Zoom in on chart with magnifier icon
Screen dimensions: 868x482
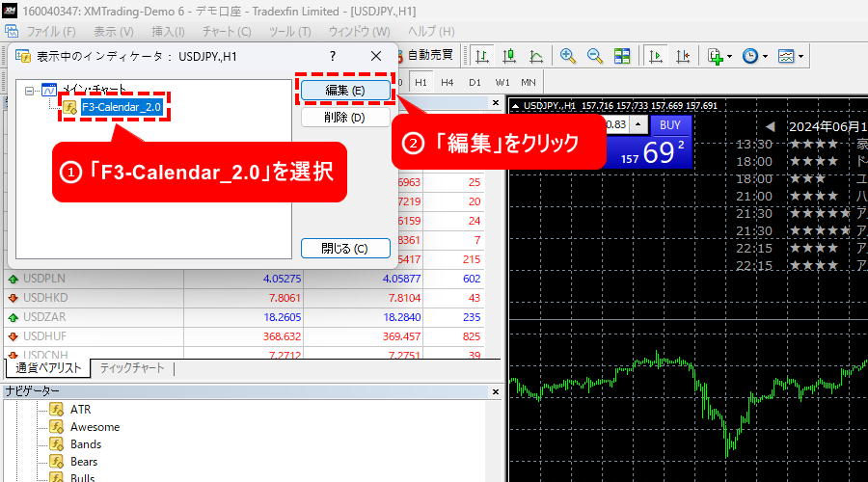568,57
